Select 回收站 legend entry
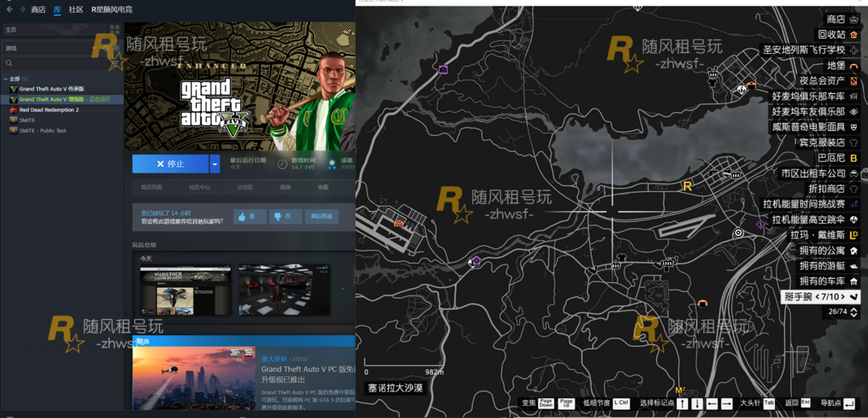The width and height of the screenshot is (868, 418). [837, 35]
